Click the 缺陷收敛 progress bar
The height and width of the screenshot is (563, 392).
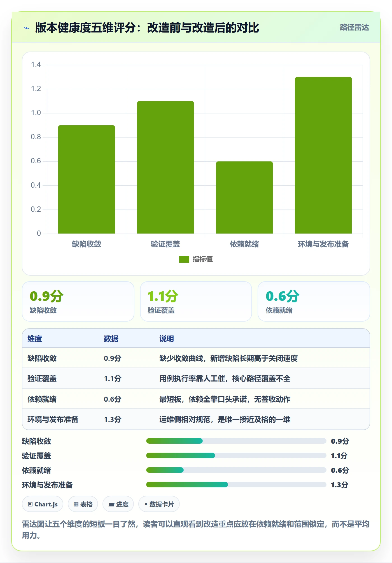point(236,441)
